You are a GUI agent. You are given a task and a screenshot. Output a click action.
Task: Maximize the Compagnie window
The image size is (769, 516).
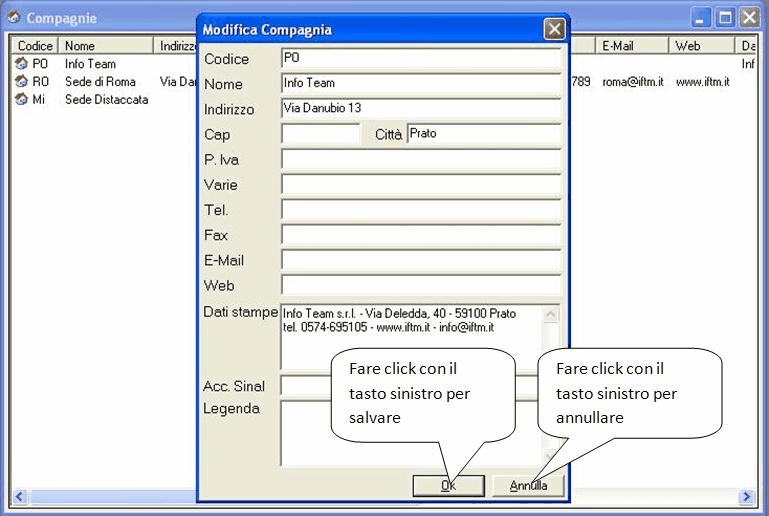[725, 18]
